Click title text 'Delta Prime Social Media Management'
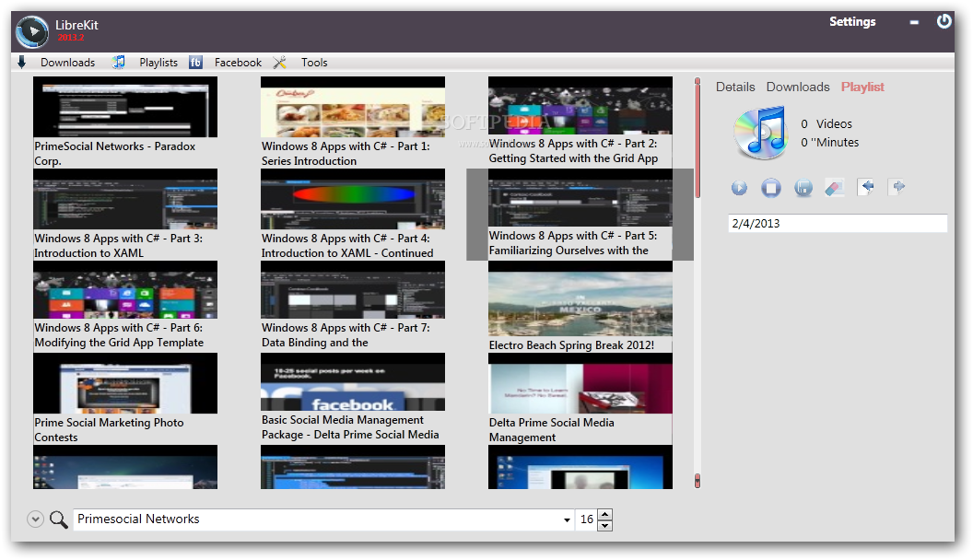Screen dimensions: 973x560 coord(552,430)
